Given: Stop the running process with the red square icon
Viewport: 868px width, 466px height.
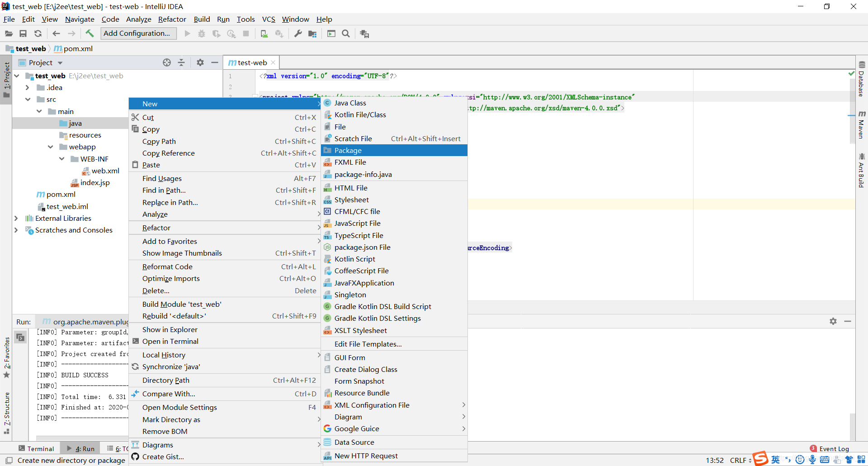Looking at the screenshot, I should coord(246,33).
